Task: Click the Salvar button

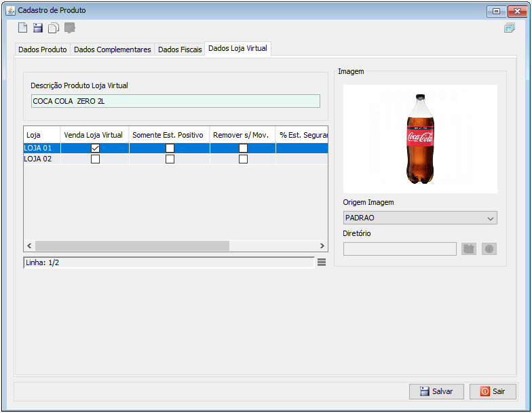Action: click(x=436, y=391)
